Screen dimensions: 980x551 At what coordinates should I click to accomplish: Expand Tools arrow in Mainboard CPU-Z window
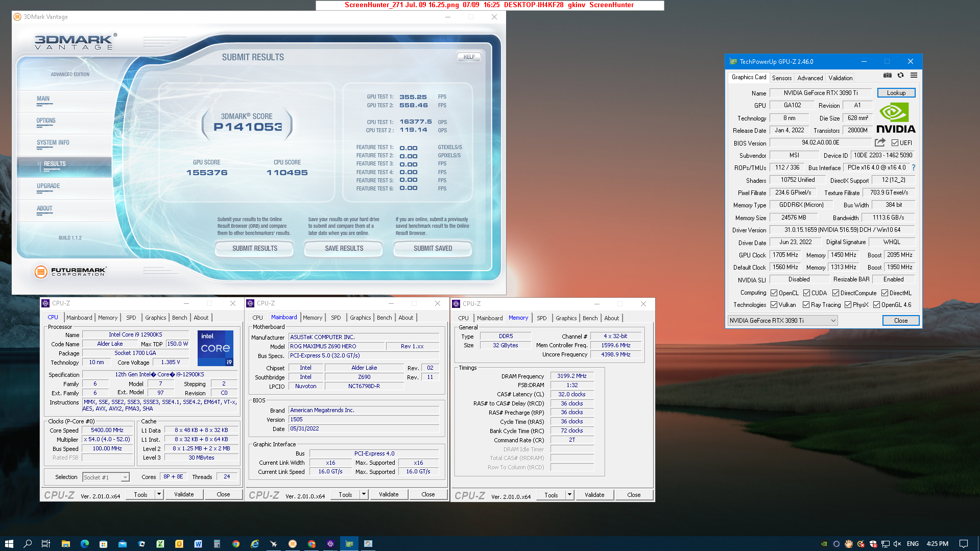point(364,494)
